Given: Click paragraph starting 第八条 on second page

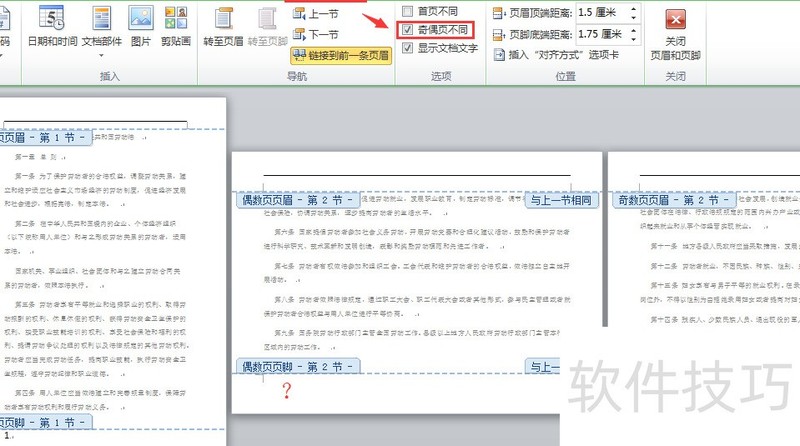Looking at the screenshot, I should [x=416, y=306].
